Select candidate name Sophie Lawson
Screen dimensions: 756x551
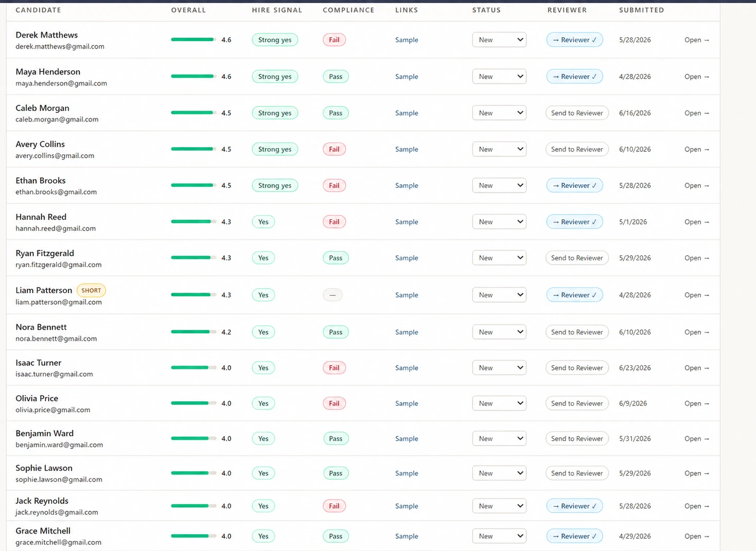click(x=44, y=468)
